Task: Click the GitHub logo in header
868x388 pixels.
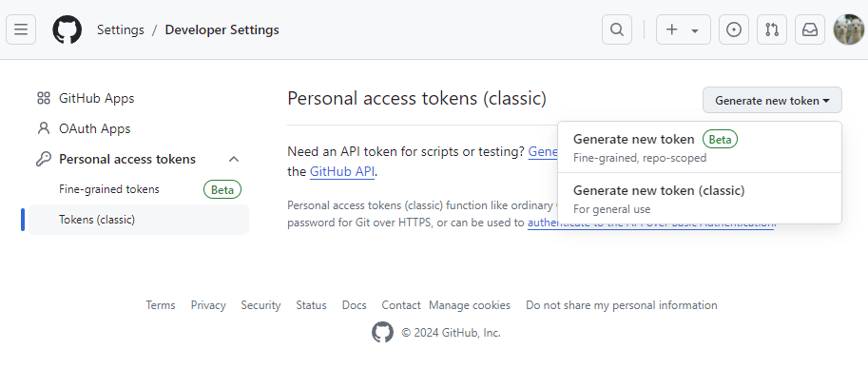Action: click(67, 29)
